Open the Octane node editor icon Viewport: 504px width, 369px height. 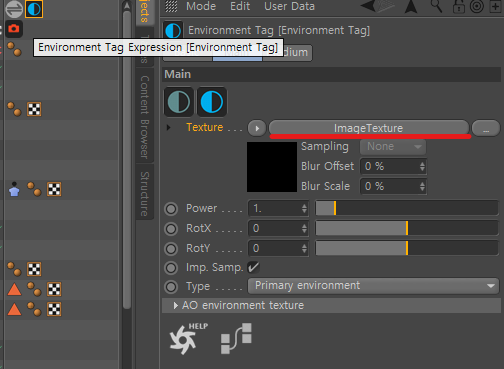[236, 338]
